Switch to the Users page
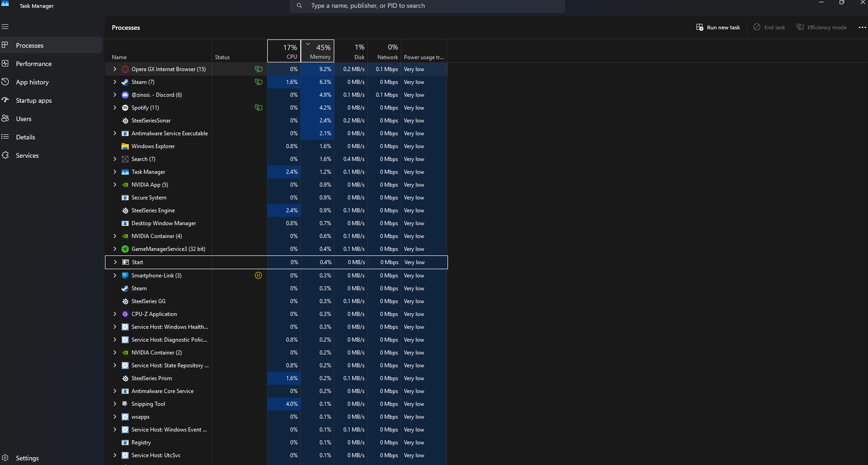The image size is (868, 465). click(51, 119)
